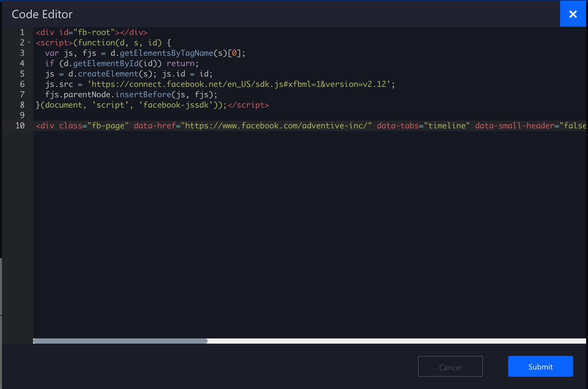
Task: Close the Code Editor dialog with X
Action: pyautogui.click(x=573, y=14)
